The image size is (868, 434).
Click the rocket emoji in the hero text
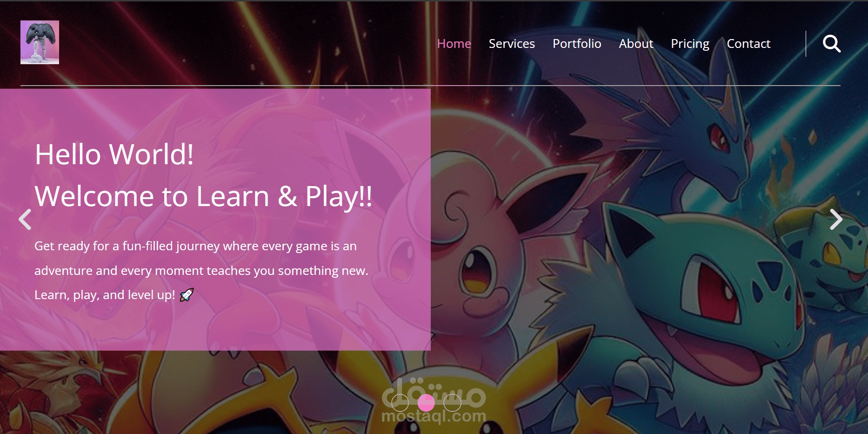click(186, 295)
